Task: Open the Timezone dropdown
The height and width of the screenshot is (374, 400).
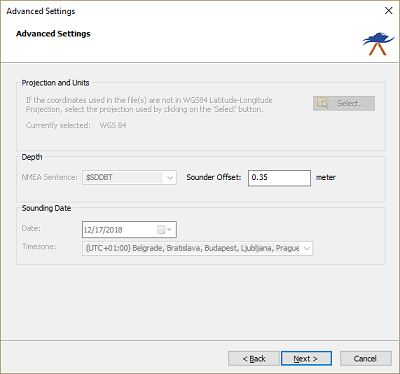Action: (x=197, y=248)
